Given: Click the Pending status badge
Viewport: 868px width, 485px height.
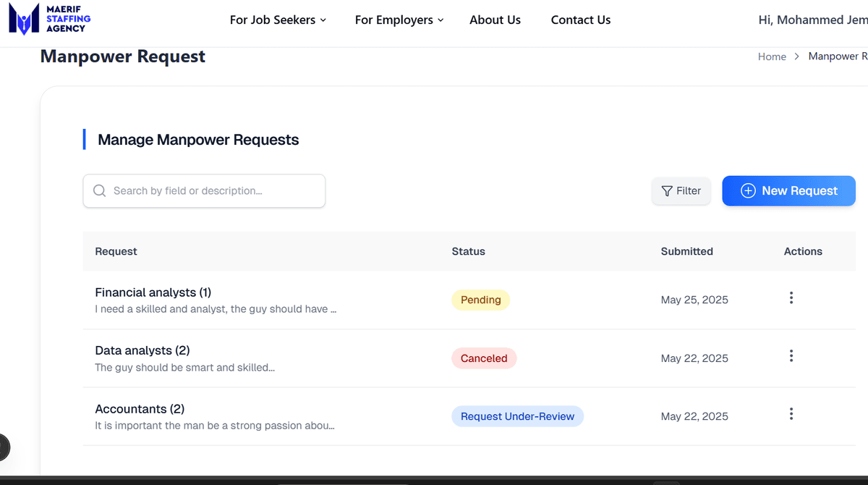Looking at the screenshot, I should [x=480, y=300].
